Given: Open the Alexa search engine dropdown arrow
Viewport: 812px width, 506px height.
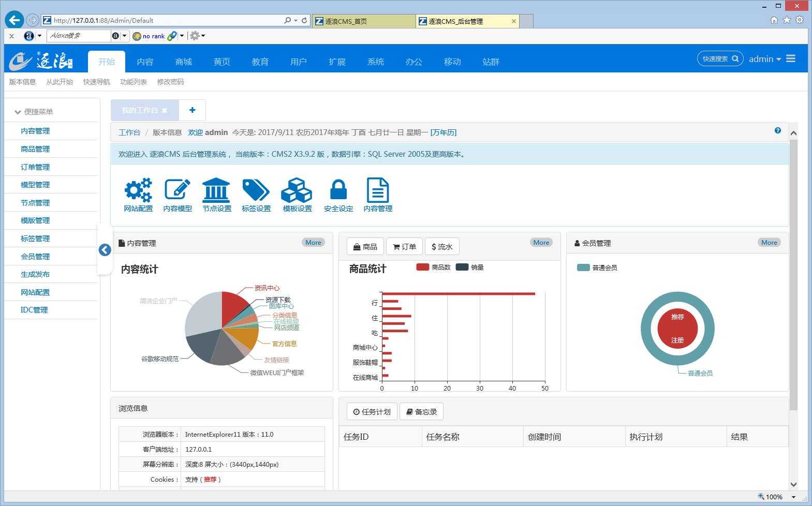Looking at the screenshot, I should (124, 36).
